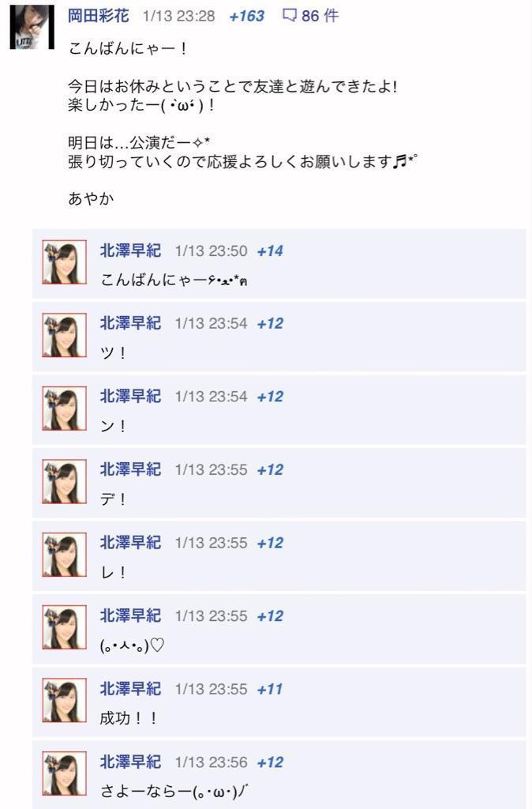This screenshot has height=809, width=532.
Task: Click +14 on the こんばんにゃー comment
Action: (x=270, y=251)
